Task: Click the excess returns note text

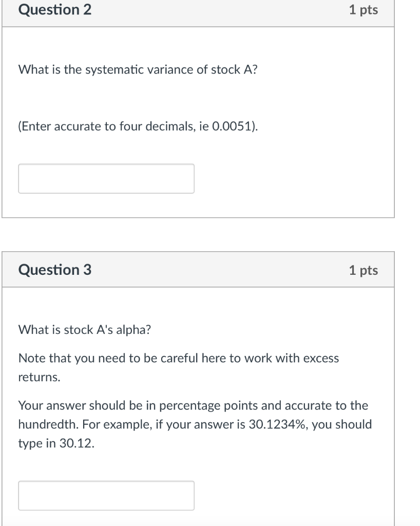Action: 178,359
